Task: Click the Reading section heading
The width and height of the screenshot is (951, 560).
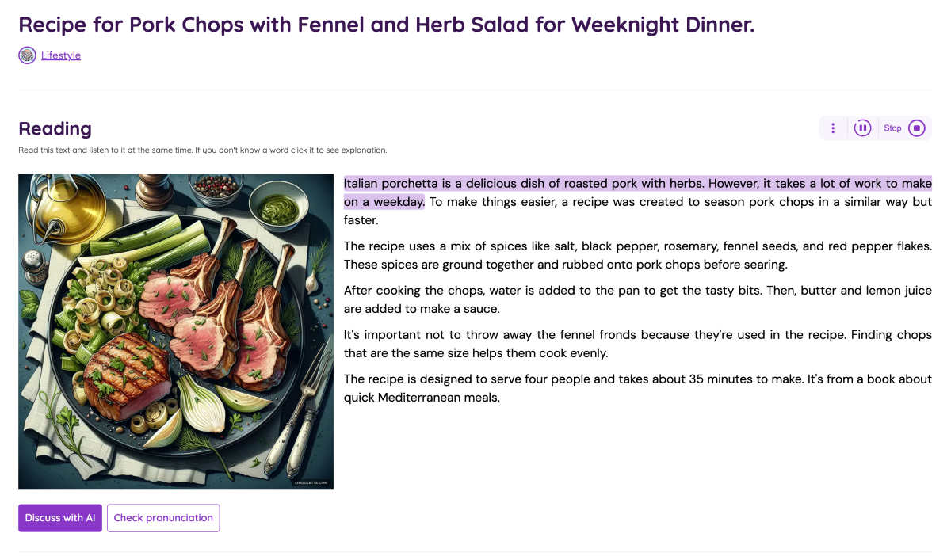Action: pos(55,128)
